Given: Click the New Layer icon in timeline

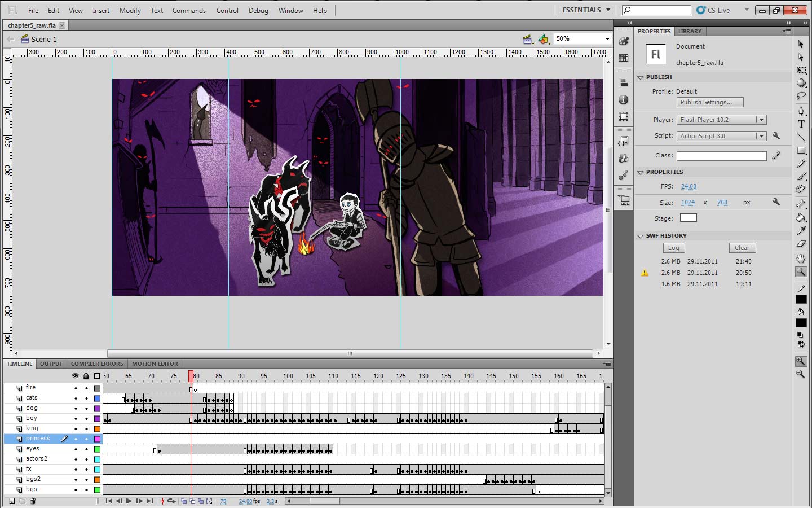Looking at the screenshot, I should [x=11, y=501].
